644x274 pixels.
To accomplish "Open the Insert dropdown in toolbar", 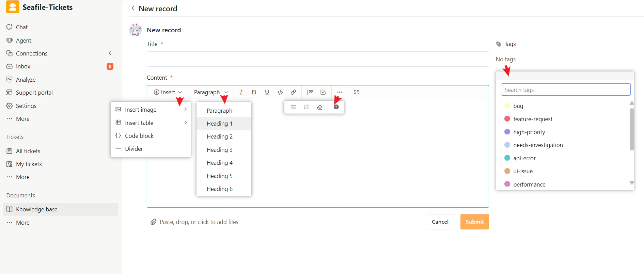I will [168, 92].
